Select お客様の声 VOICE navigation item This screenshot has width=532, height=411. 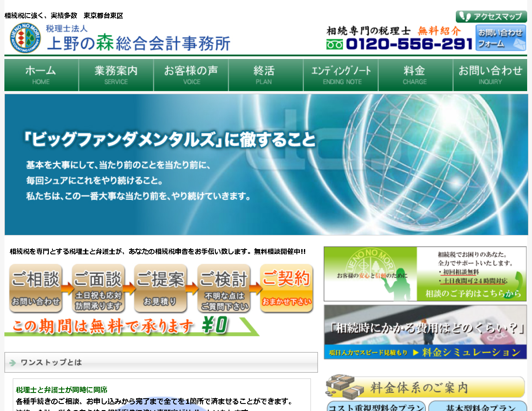coord(191,75)
